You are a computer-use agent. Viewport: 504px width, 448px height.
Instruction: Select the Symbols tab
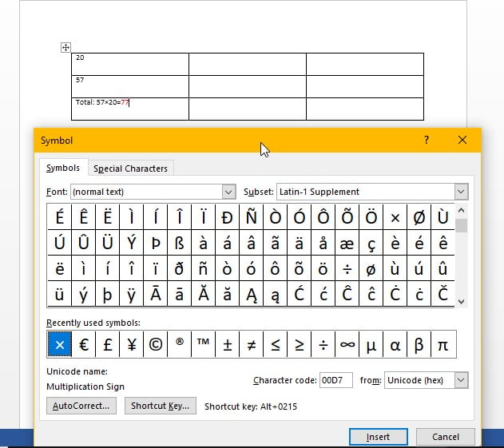[63, 168]
